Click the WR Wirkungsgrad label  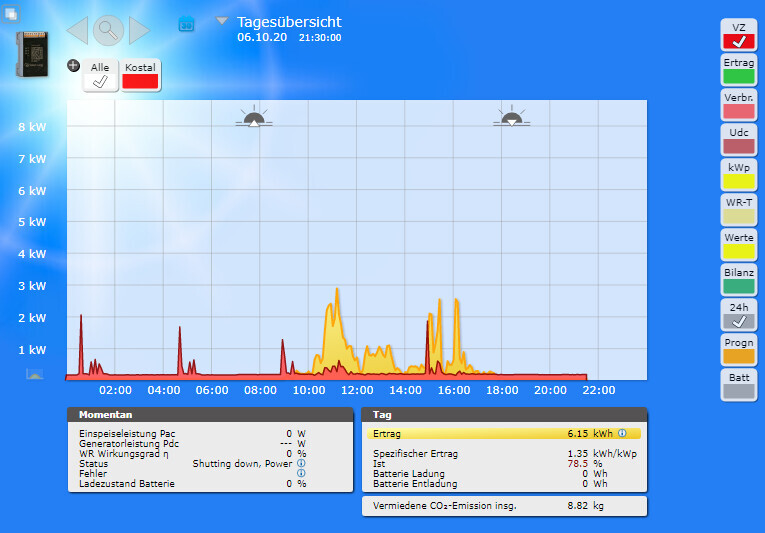(124, 453)
